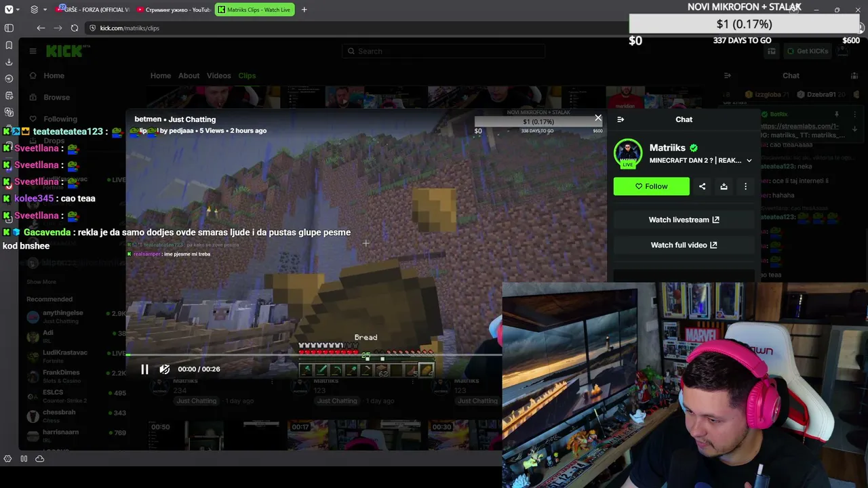Open the 00:30 clip thumbnail
This screenshot has height=488, width=868.
467,435
